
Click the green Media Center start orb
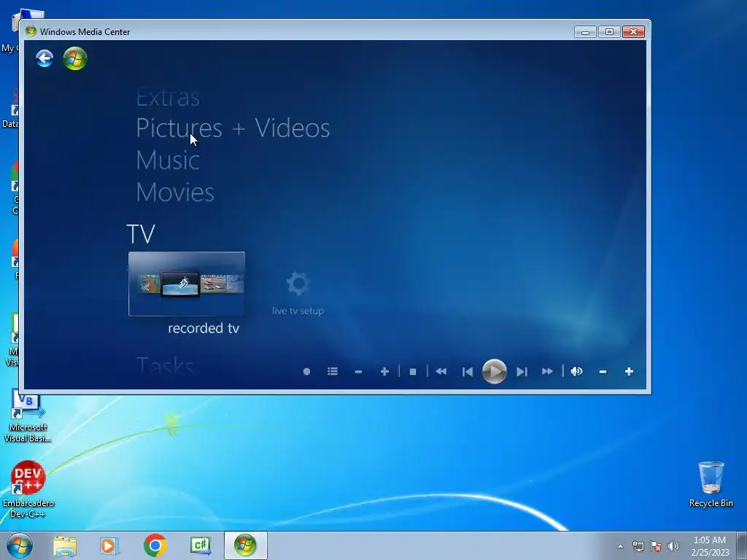click(x=75, y=58)
